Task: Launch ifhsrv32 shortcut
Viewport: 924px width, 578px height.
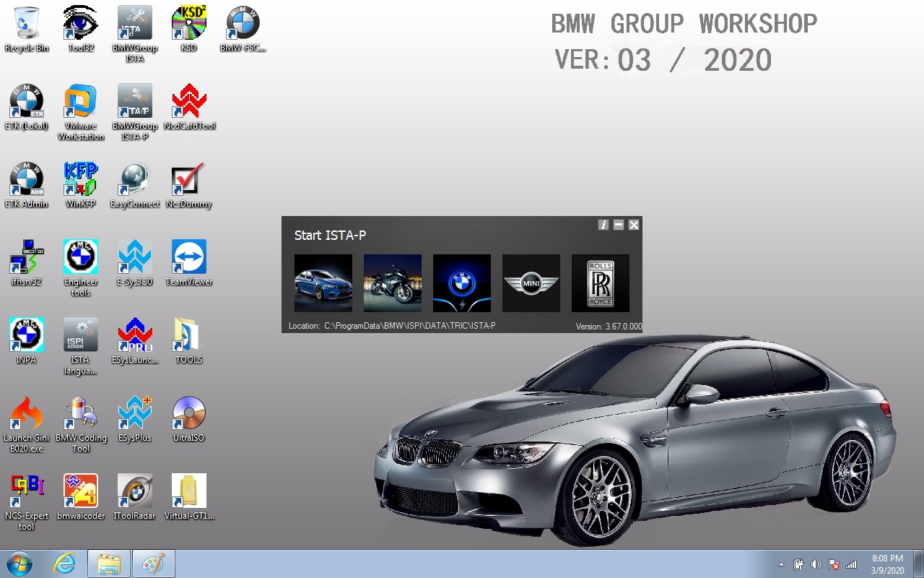Action: click(x=27, y=263)
